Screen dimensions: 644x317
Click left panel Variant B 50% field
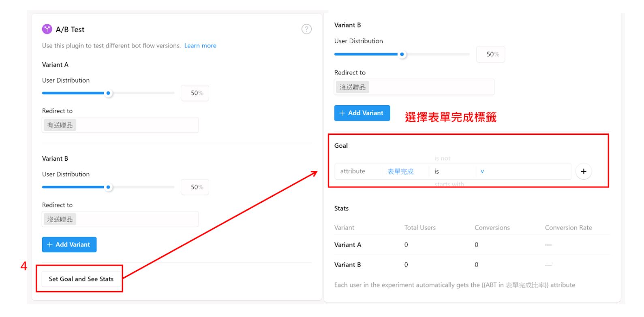195,187
